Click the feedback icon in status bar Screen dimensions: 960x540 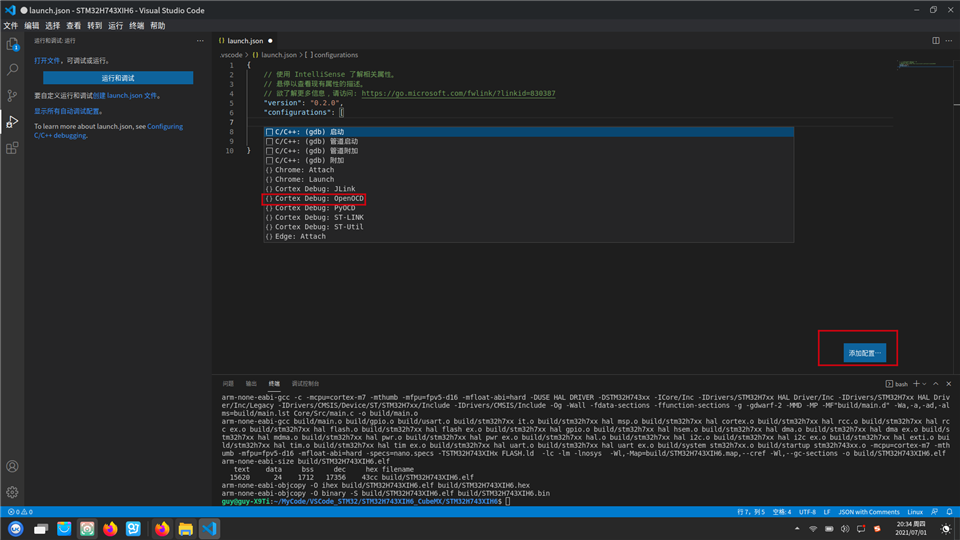point(934,512)
